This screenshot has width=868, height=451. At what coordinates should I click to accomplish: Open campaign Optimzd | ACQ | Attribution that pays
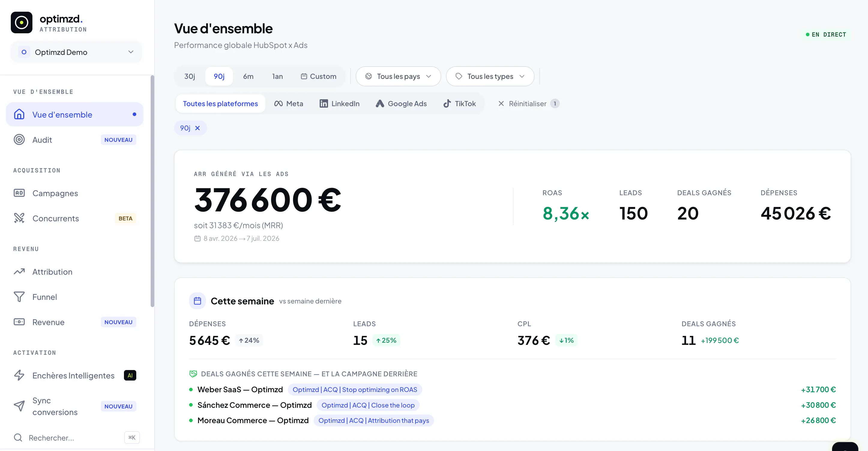coord(374,421)
